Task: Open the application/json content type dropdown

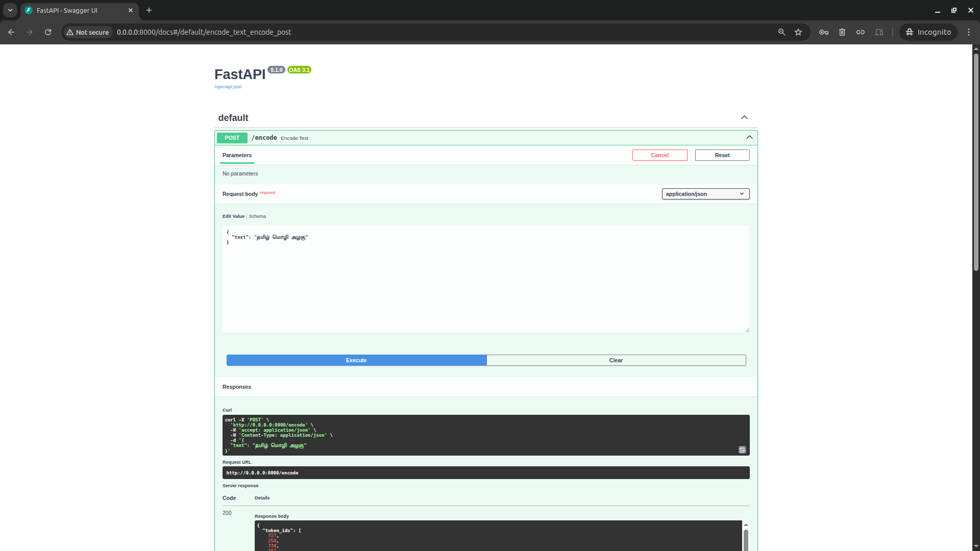Action: click(x=706, y=194)
